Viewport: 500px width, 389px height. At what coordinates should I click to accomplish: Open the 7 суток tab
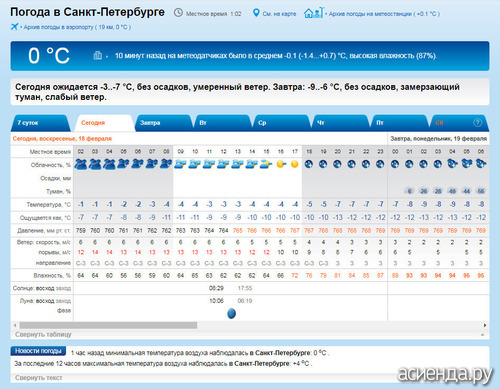(40, 123)
